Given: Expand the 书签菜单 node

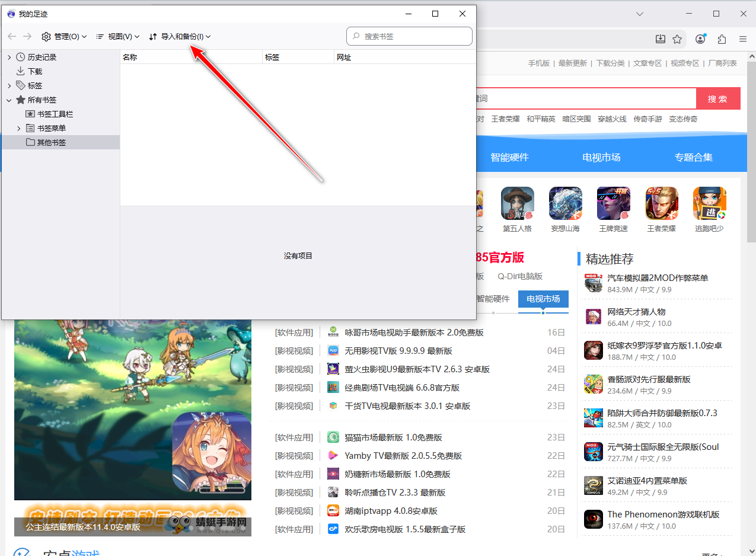Looking at the screenshot, I should click(x=19, y=129).
